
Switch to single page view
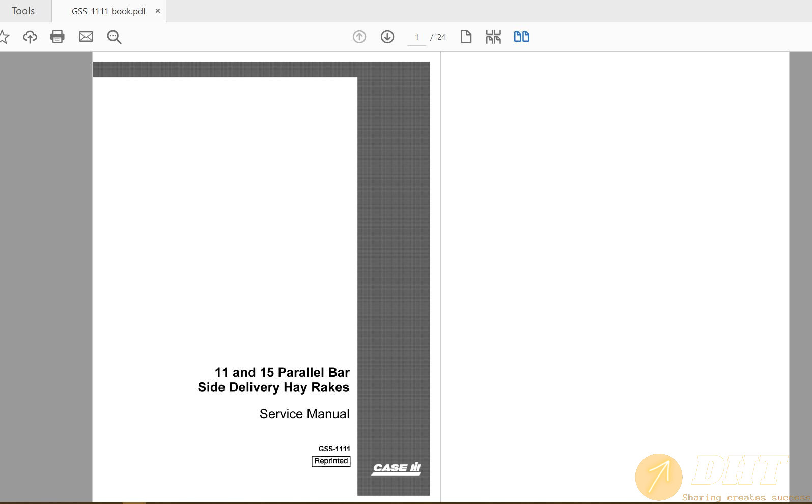(466, 37)
